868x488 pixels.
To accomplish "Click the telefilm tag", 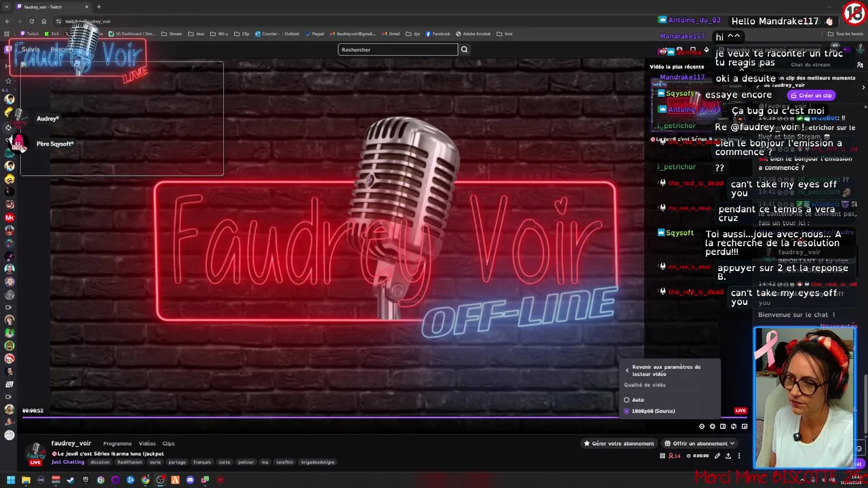I will pos(285,462).
